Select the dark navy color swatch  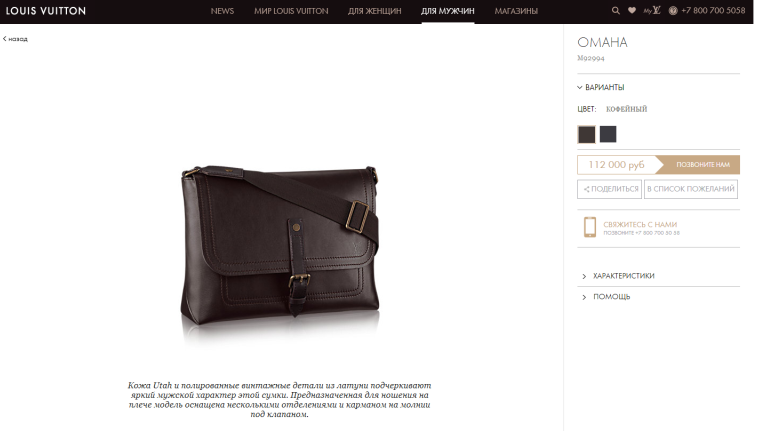[608, 134]
